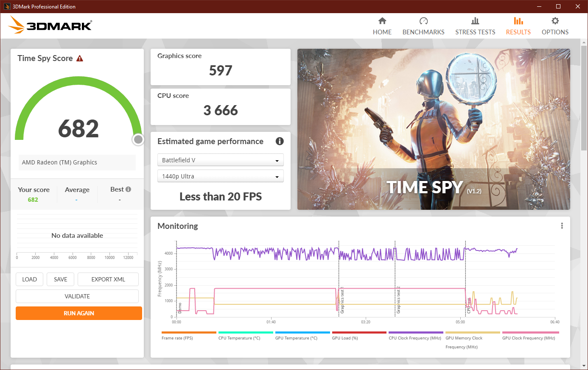Click the Graphics test 1 chart marker
This screenshot has width=588, height=370.
point(342,300)
